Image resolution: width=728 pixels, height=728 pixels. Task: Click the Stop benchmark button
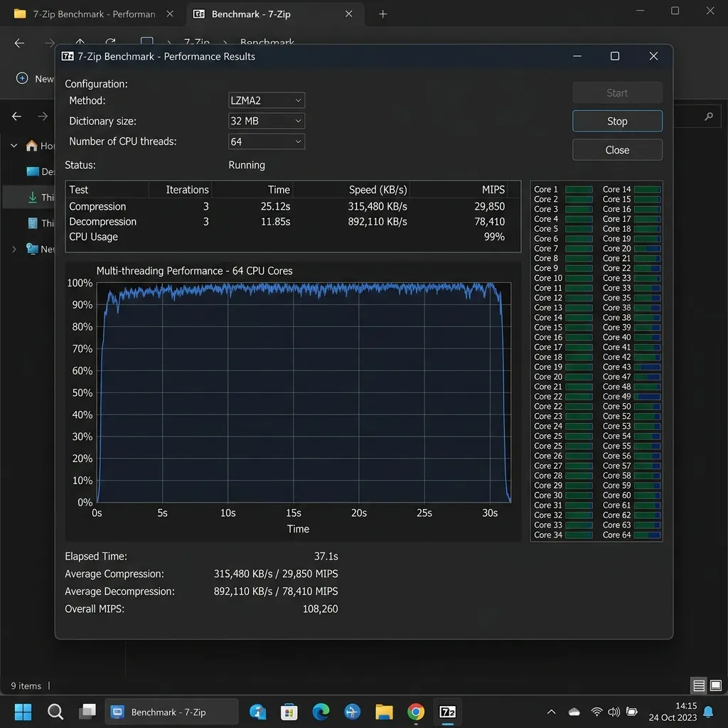pyautogui.click(x=617, y=121)
